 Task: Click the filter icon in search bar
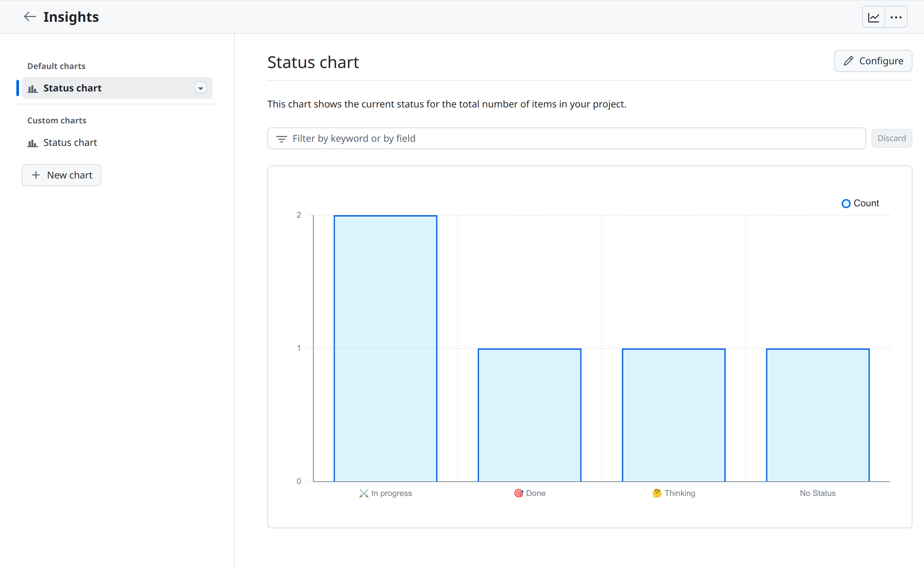click(x=282, y=138)
